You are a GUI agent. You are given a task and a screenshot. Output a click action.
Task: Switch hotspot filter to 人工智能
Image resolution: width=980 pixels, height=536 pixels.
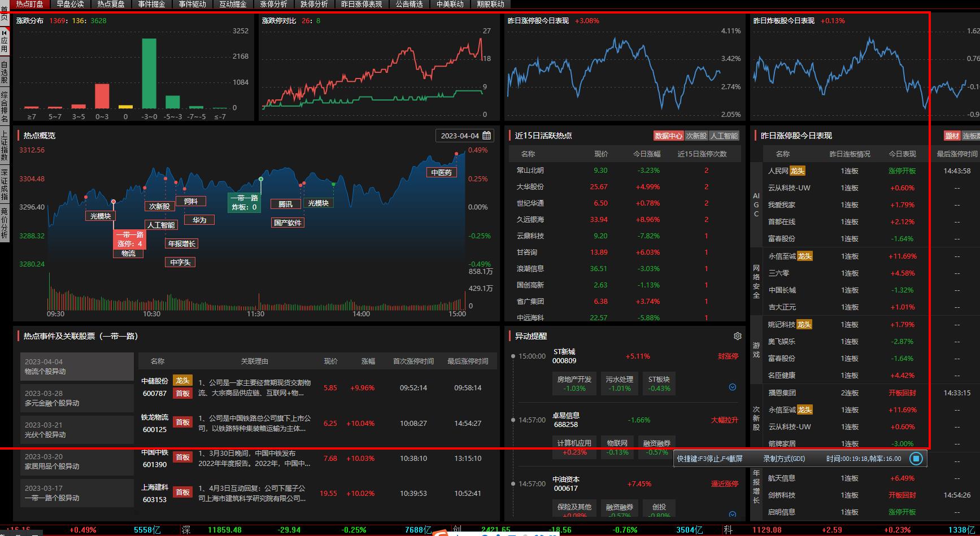point(724,136)
